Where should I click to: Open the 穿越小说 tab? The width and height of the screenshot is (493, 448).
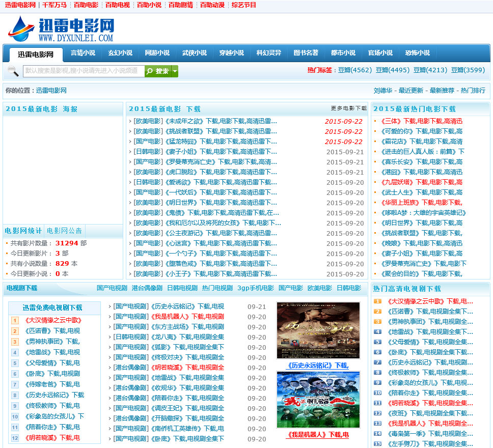(231, 53)
